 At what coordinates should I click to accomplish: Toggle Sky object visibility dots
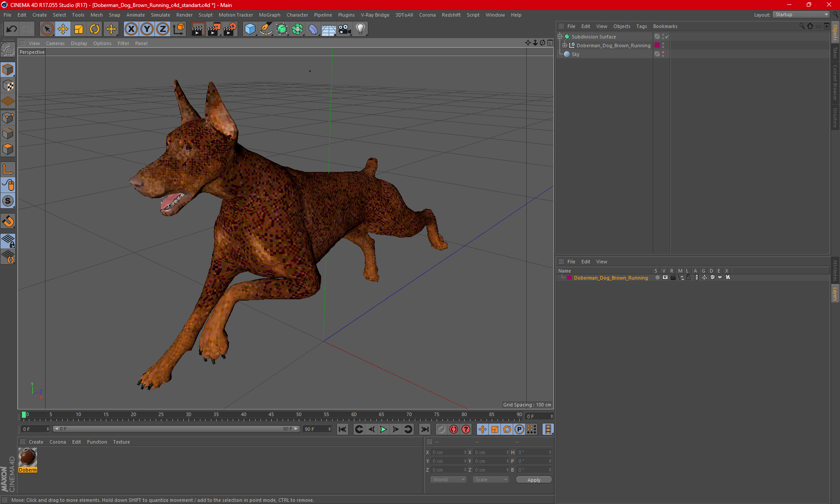tap(663, 54)
